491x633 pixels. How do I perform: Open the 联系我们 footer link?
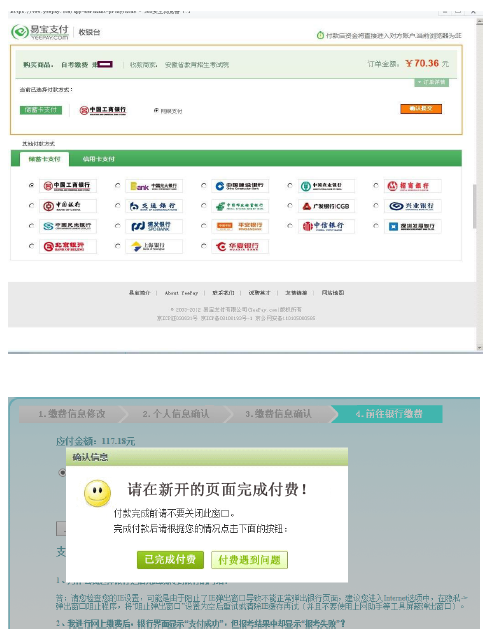click(x=223, y=293)
